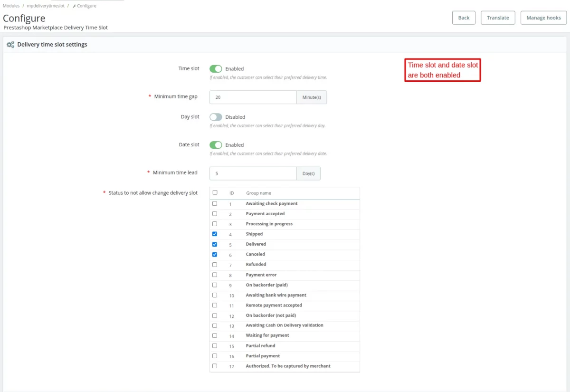570x392 pixels.
Task: Click the Minimum time gap input field
Action: point(253,97)
